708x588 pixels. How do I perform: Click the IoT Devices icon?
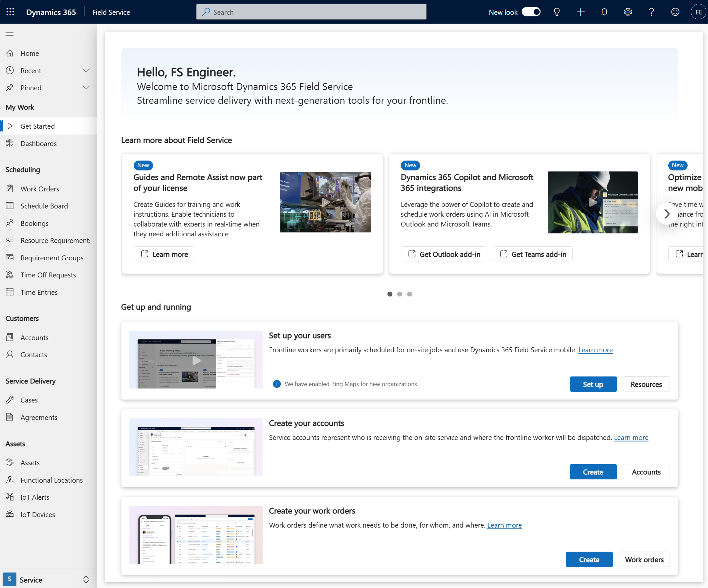(x=11, y=514)
